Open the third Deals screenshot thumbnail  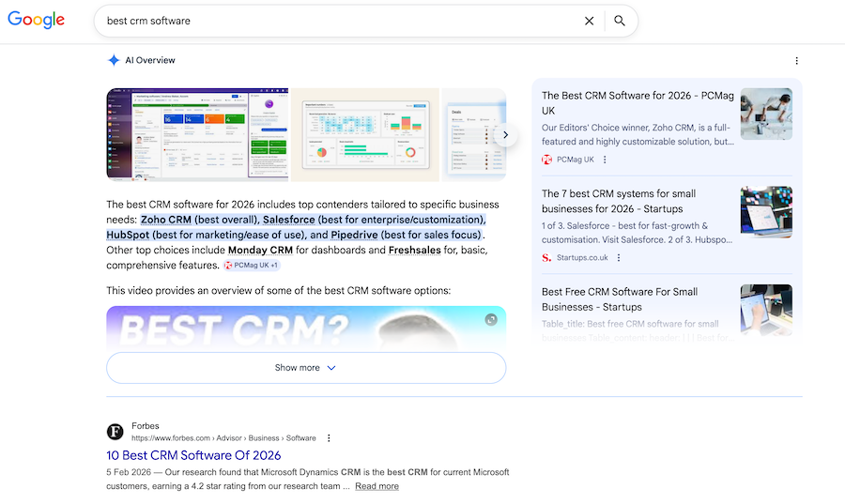click(x=474, y=134)
